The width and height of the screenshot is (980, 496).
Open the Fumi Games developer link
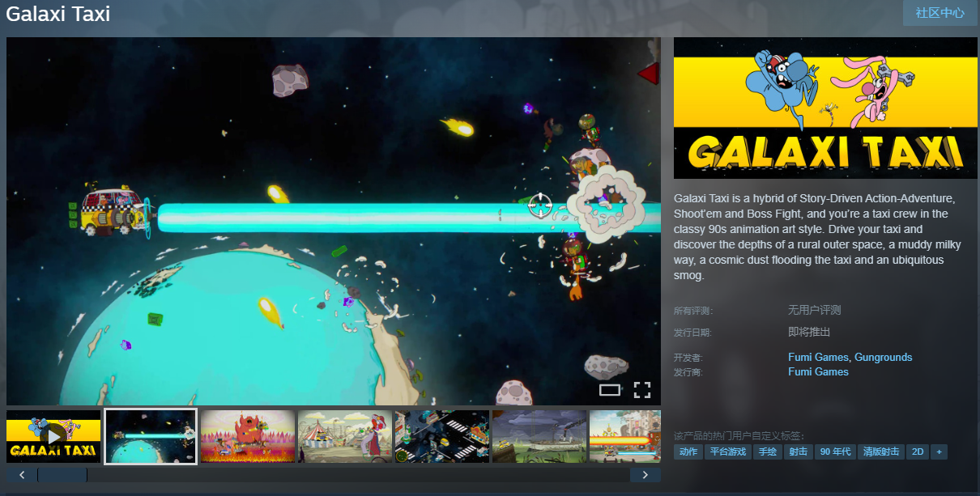pyautogui.click(x=818, y=357)
